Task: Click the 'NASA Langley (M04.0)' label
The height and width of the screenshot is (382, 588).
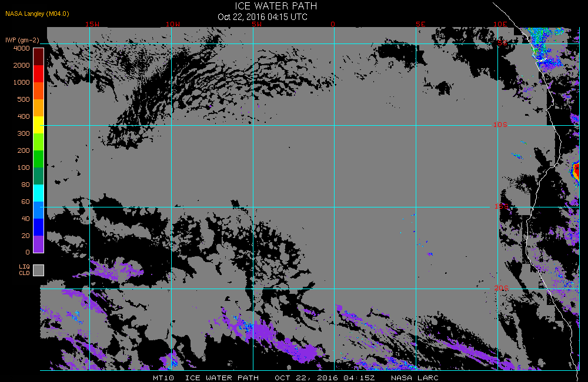Action: point(37,14)
